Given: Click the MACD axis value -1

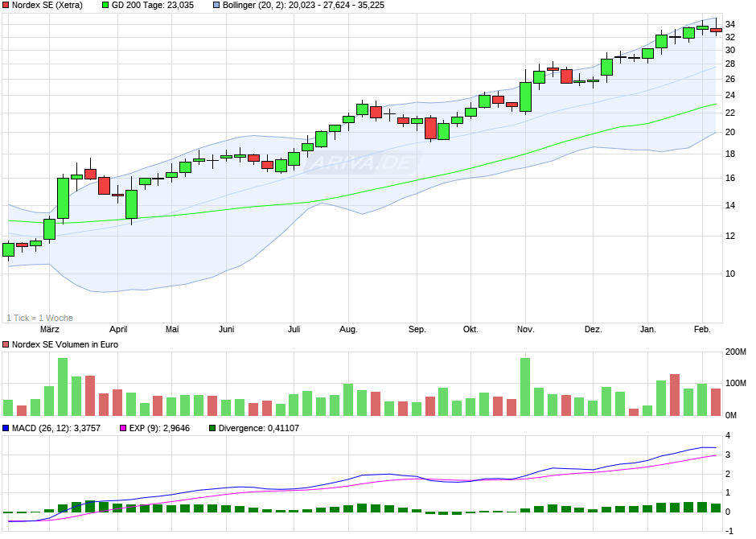Looking at the screenshot, I should pyautogui.click(x=729, y=531).
